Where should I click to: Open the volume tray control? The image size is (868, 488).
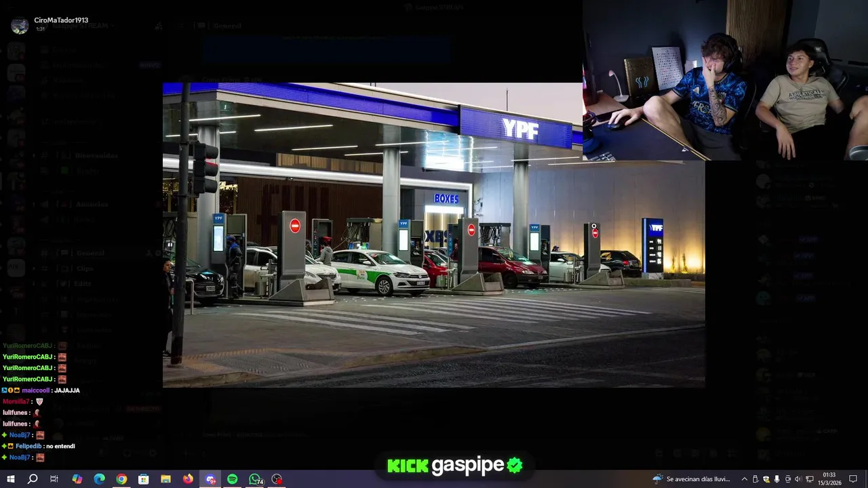click(798, 479)
